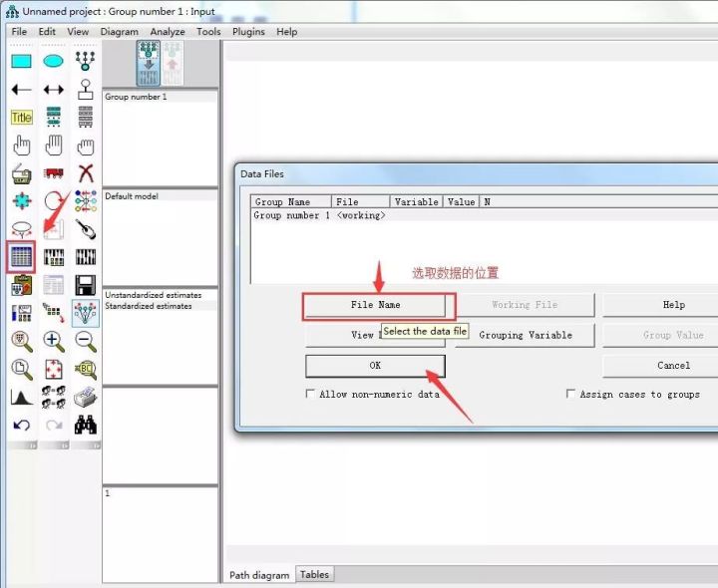Open list of variables in model

point(53,117)
